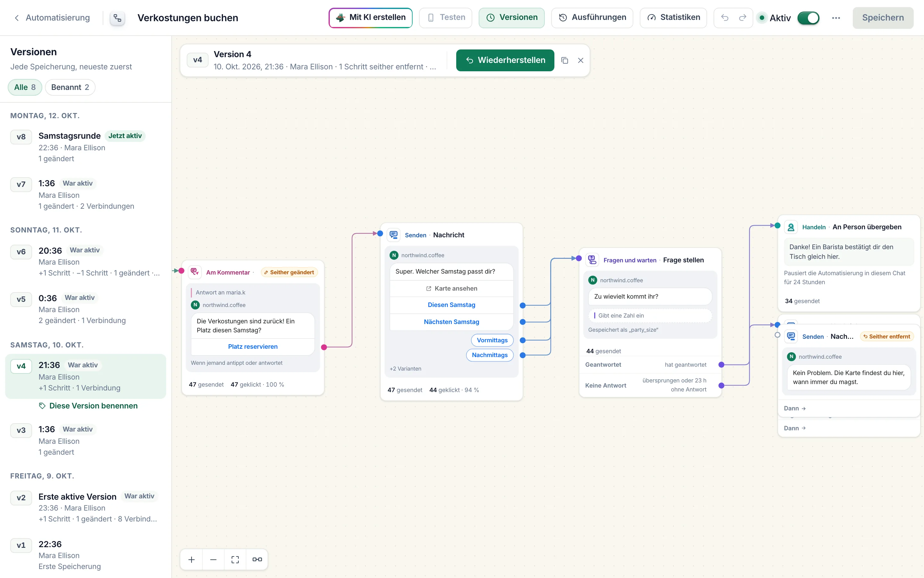Click the Testen button
The height and width of the screenshot is (578, 924).
[445, 18]
